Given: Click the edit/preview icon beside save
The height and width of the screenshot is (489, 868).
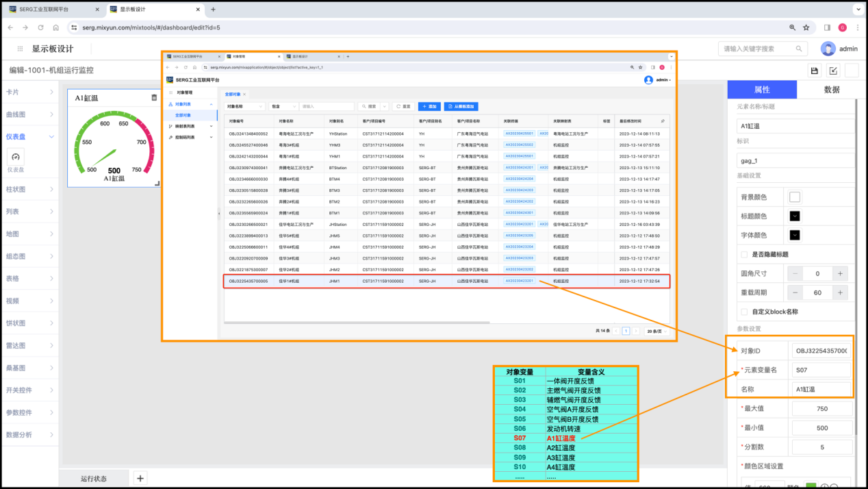Looking at the screenshot, I should point(833,71).
